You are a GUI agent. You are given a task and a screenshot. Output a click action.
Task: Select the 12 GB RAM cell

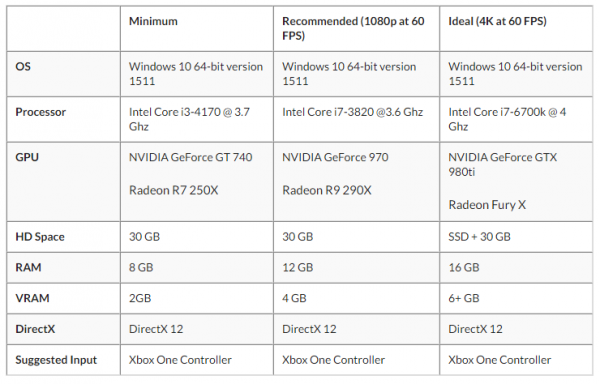click(356, 267)
